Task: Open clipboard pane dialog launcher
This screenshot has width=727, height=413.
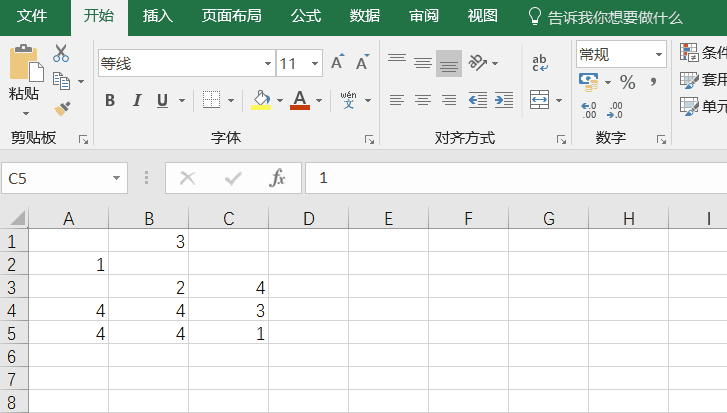Action: (x=83, y=140)
